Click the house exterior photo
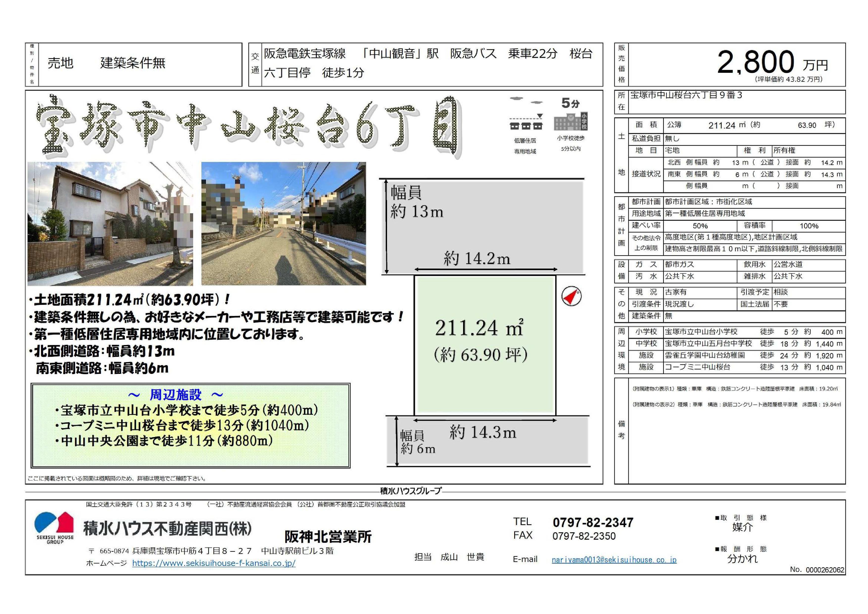The height and width of the screenshot is (614, 868). (x=110, y=224)
